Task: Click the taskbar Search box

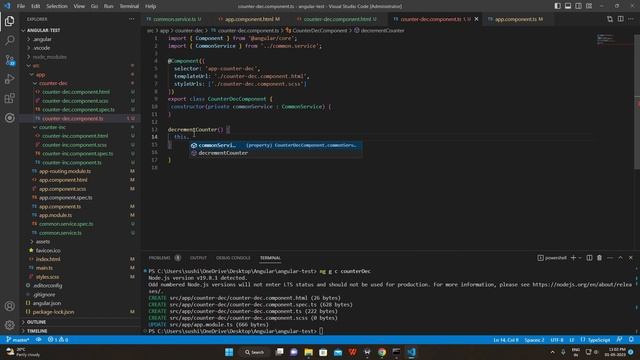Action: [255, 352]
